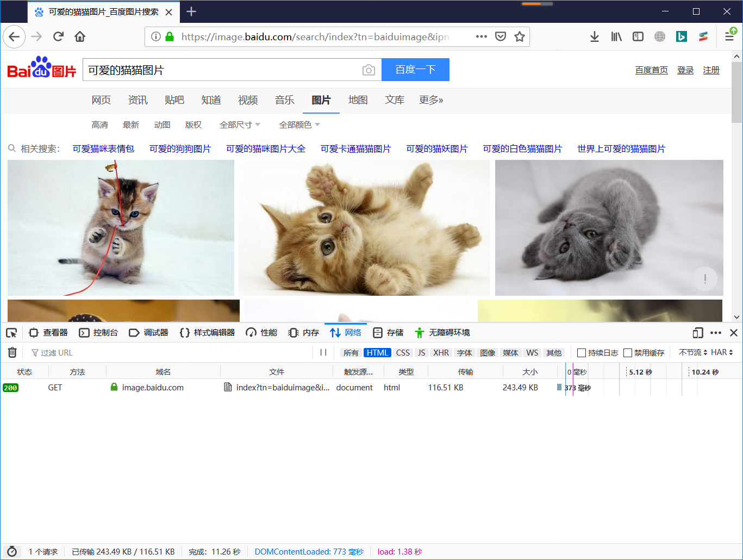This screenshot has height=560, width=743.
Task: Open the 性能 performance tab
Action: point(261,333)
